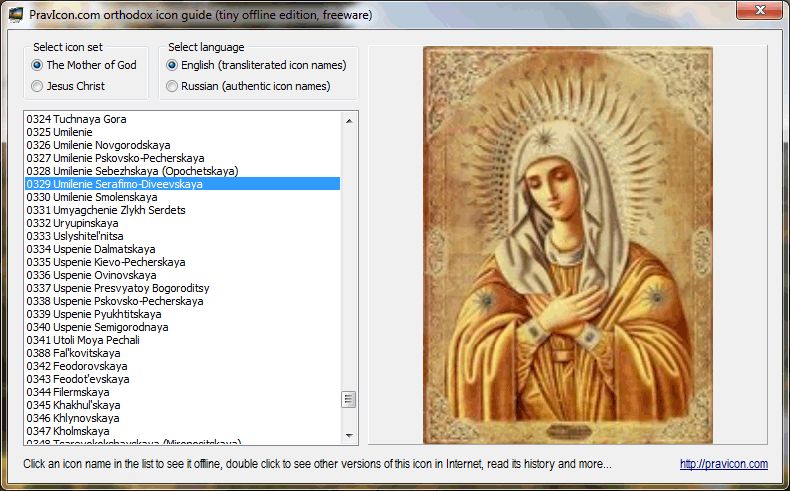Viewport: 790px width, 491px height.
Task: Choose English transliterated icon names
Action: pos(256,65)
